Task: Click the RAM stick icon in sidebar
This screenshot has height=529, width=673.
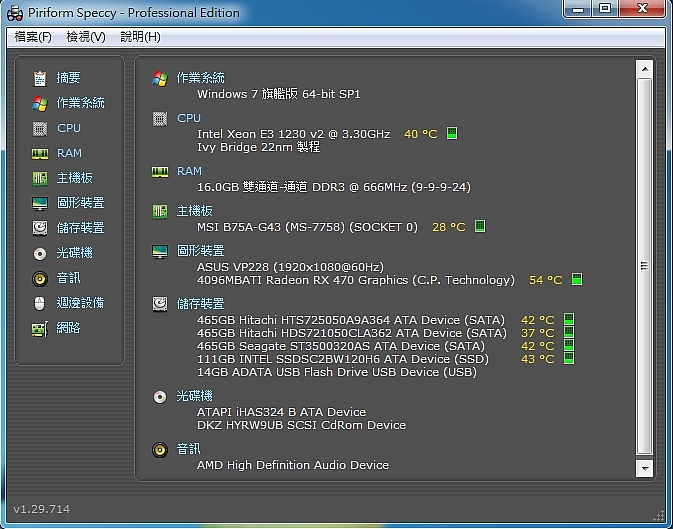Action: 40,153
